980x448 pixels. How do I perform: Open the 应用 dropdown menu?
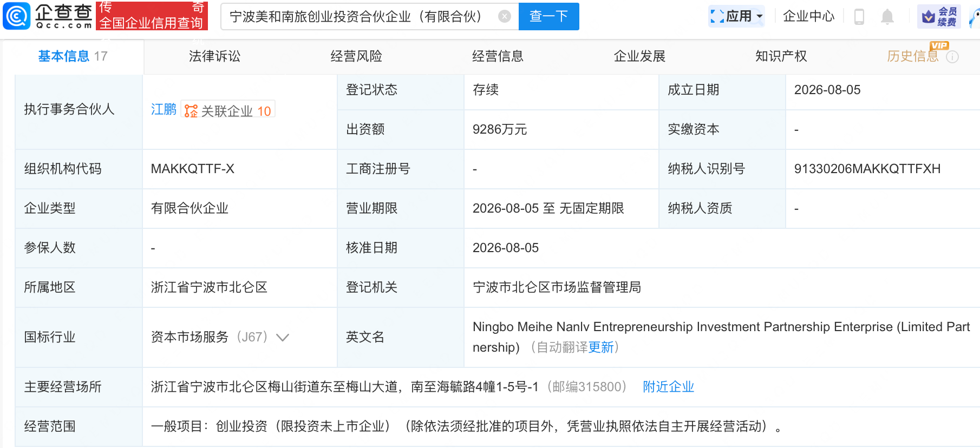(x=737, y=16)
